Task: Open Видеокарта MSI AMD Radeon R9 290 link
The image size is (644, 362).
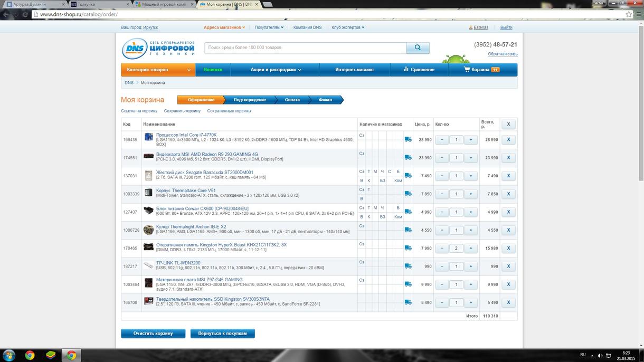Action: pyautogui.click(x=207, y=155)
